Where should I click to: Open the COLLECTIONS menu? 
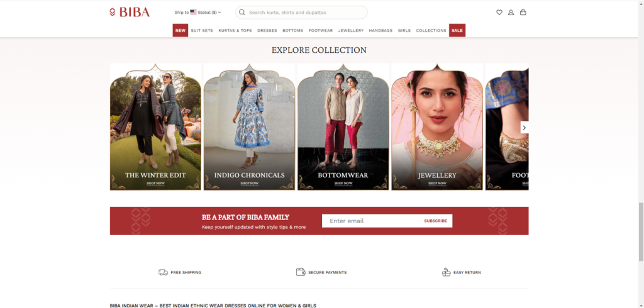[431, 30]
